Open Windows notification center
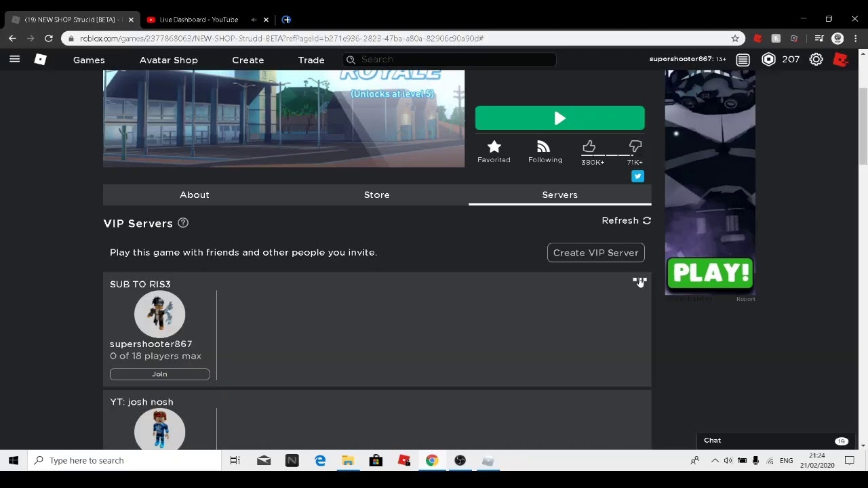Viewport: 868px width, 488px height. click(850, 461)
